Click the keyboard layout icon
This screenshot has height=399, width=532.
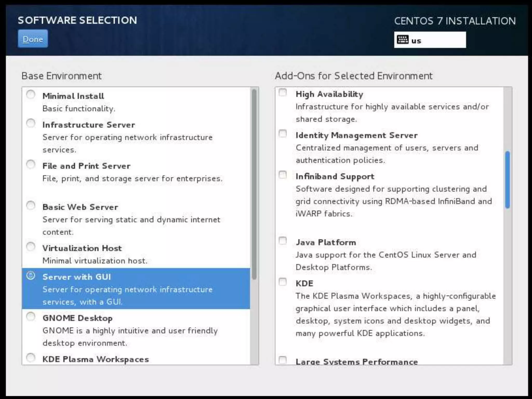tap(403, 40)
